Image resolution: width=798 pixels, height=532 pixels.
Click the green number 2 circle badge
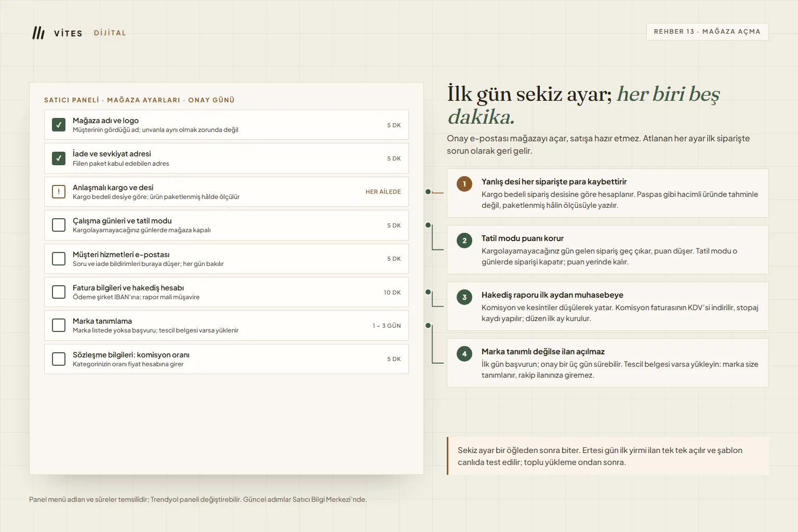[x=464, y=241]
